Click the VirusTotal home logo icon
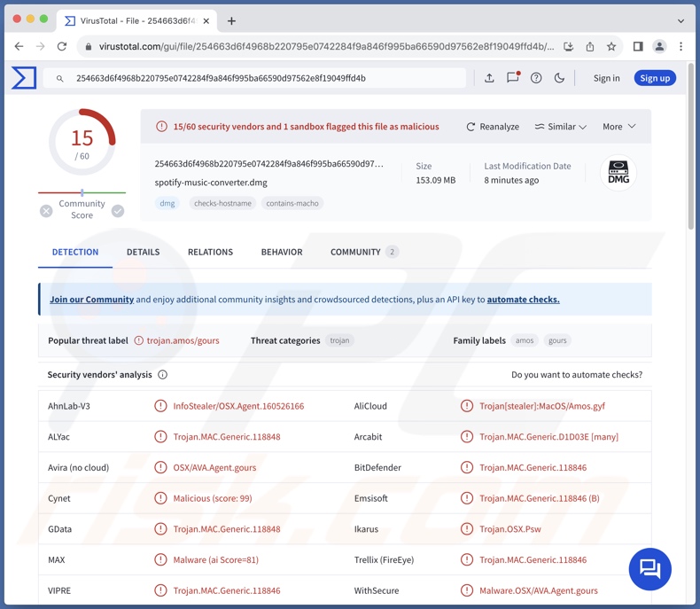The width and height of the screenshot is (700, 609). [24, 78]
